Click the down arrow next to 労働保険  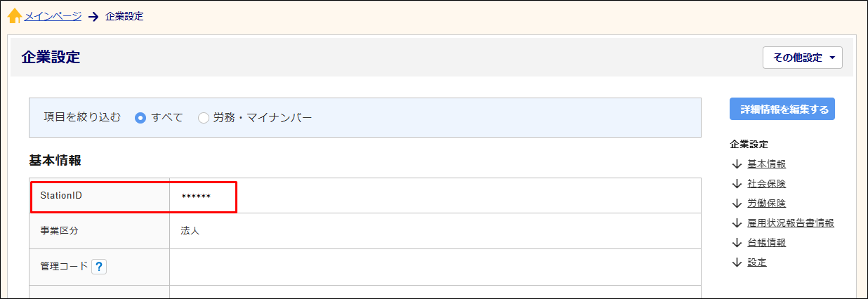737,204
